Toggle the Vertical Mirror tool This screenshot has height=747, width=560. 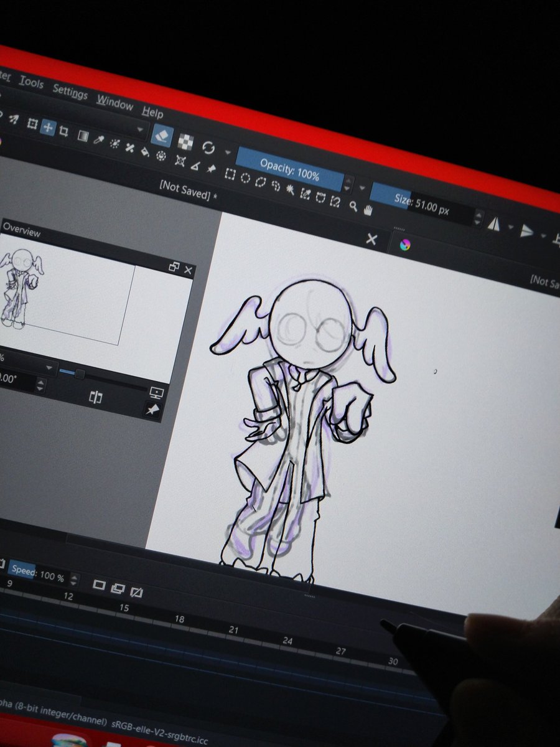[x=528, y=232]
